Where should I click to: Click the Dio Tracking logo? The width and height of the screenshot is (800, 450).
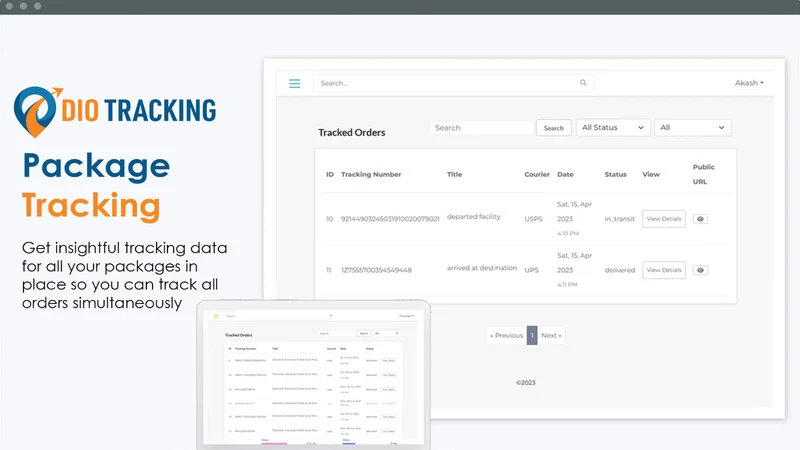pos(115,112)
